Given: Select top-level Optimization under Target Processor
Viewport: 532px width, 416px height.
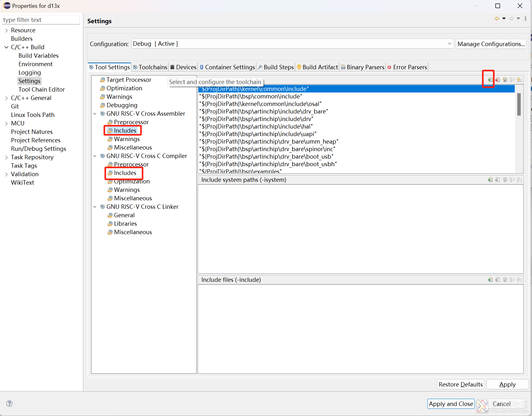Looking at the screenshot, I should point(124,88).
